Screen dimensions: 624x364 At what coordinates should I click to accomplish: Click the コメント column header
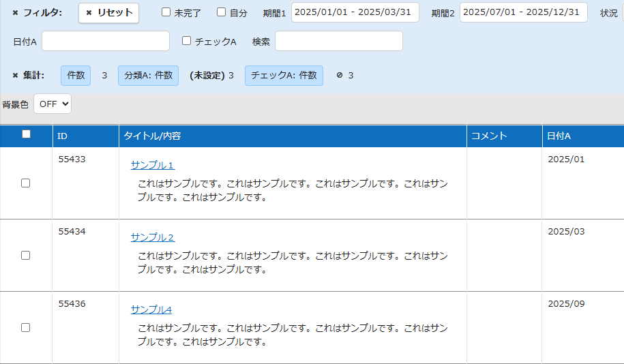[504, 136]
